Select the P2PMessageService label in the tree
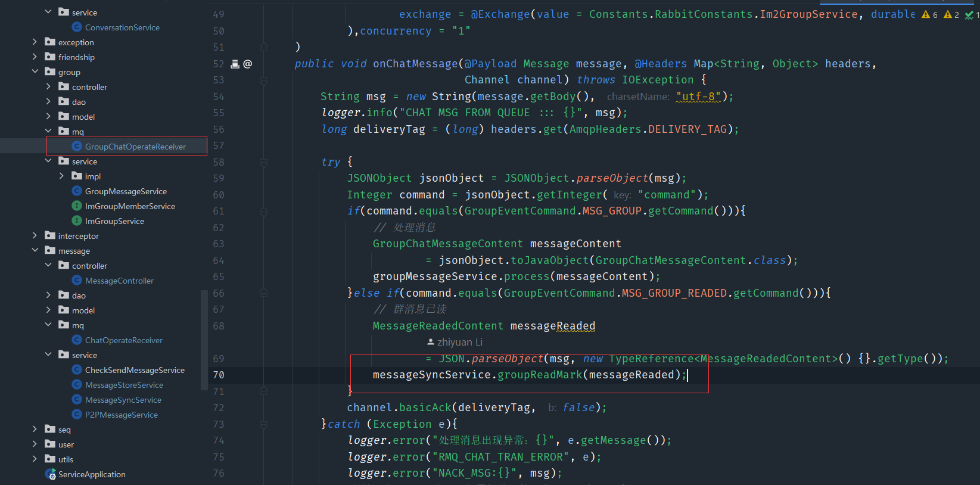The image size is (980, 485). (122, 415)
